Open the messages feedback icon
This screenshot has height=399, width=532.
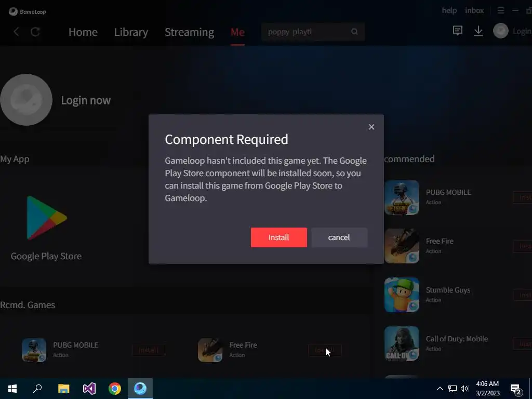pos(457,31)
